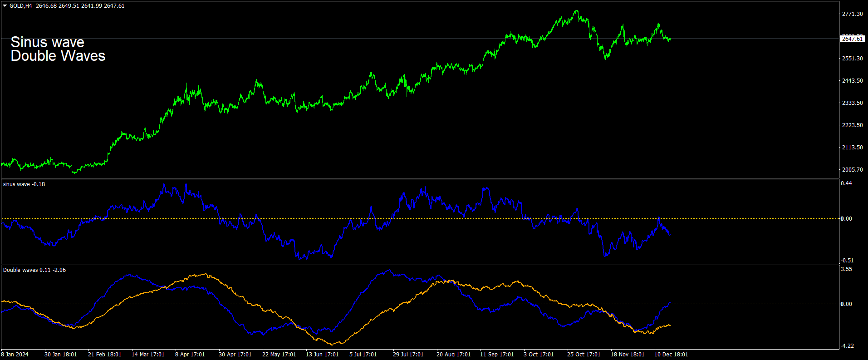
Task: Click the 'Double Waves' chart text label
Action: click(58, 56)
